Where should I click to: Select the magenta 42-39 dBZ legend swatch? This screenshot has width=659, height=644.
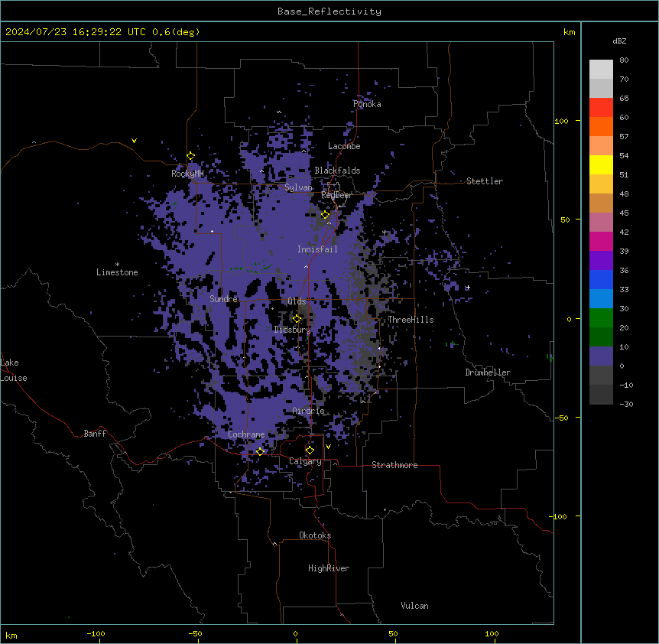[601, 241]
